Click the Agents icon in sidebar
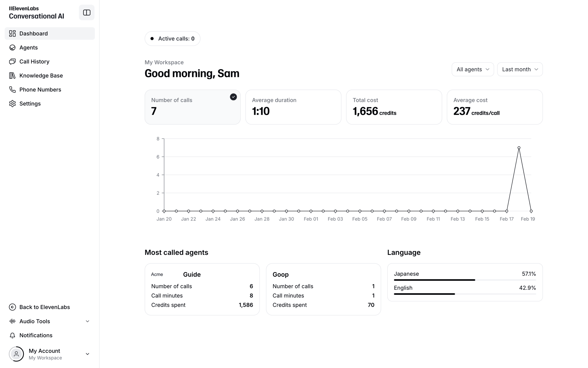The image size is (588, 368). pyautogui.click(x=12, y=48)
